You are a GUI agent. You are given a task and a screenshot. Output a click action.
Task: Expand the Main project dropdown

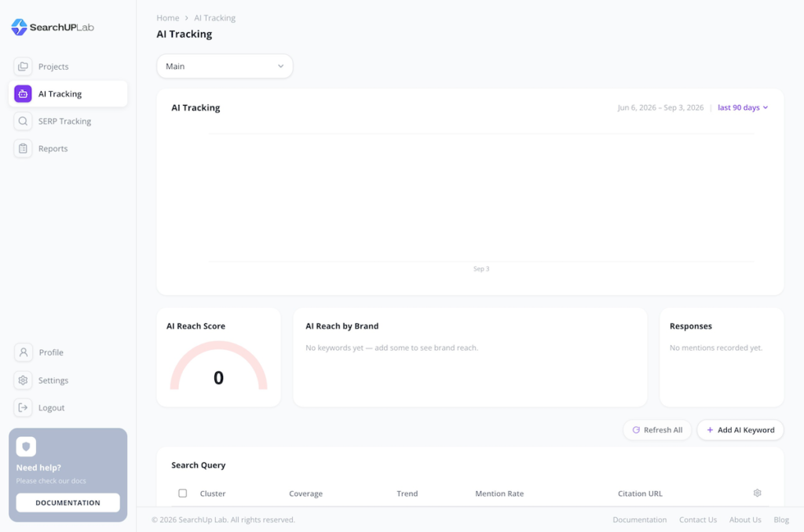click(225, 66)
